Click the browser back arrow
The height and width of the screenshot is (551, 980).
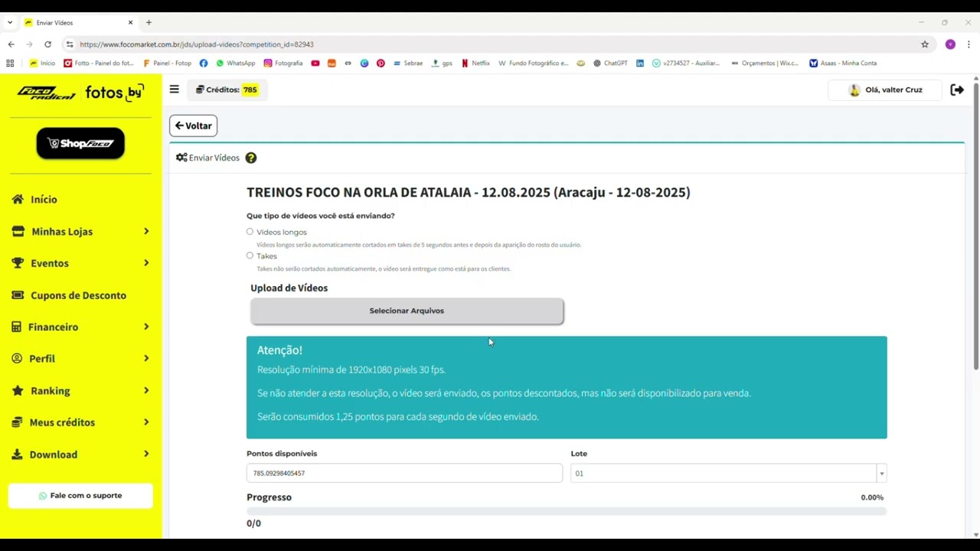point(11,44)
